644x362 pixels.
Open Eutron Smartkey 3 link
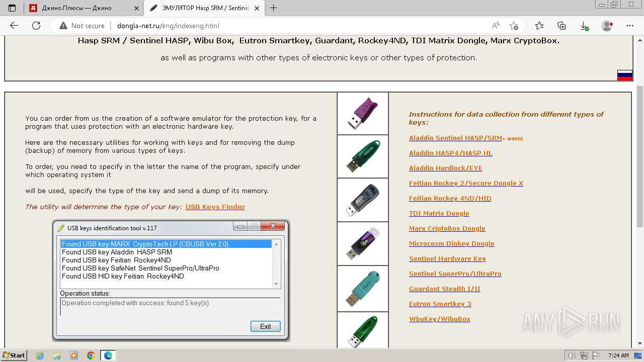tap(440, 304)
